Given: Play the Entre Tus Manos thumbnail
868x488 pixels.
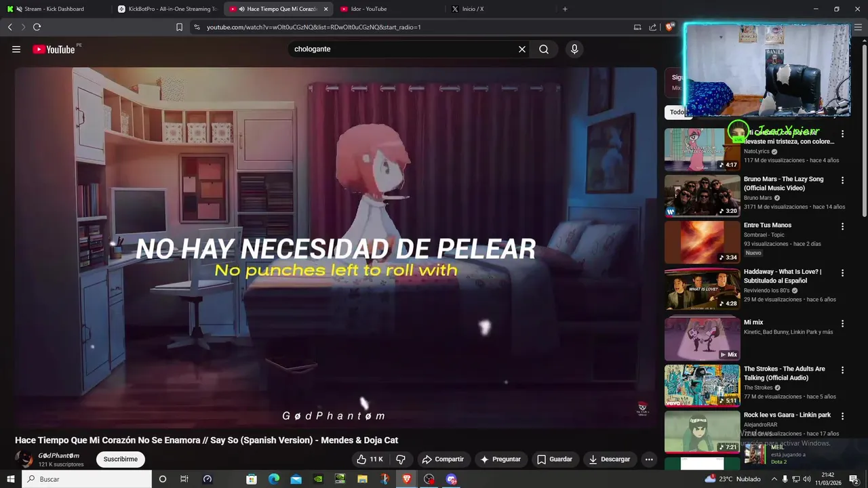Looking at the screenshot, I should click(x=702, y=242).
